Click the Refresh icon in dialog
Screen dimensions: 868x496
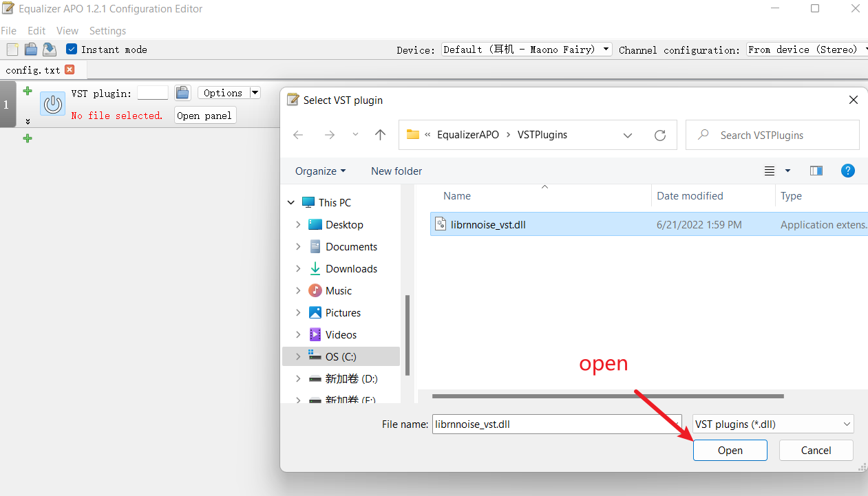660,136
